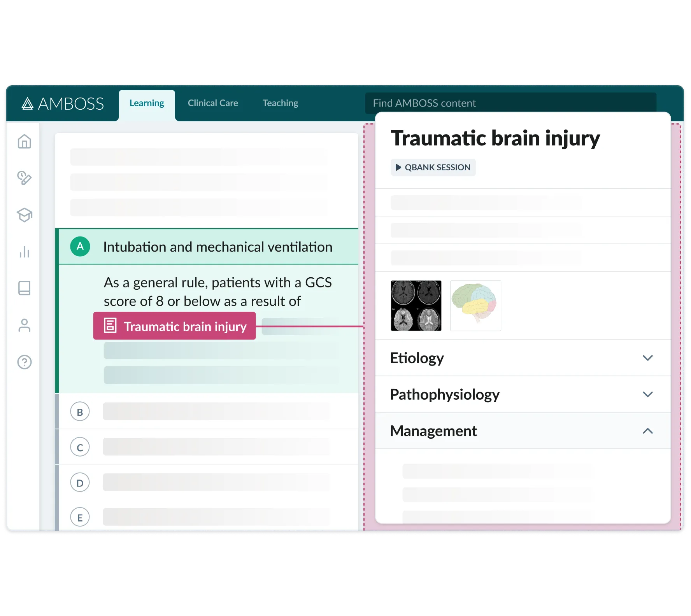Select answer option A
The image size is (691, 616).
click(x=80, y=246)
